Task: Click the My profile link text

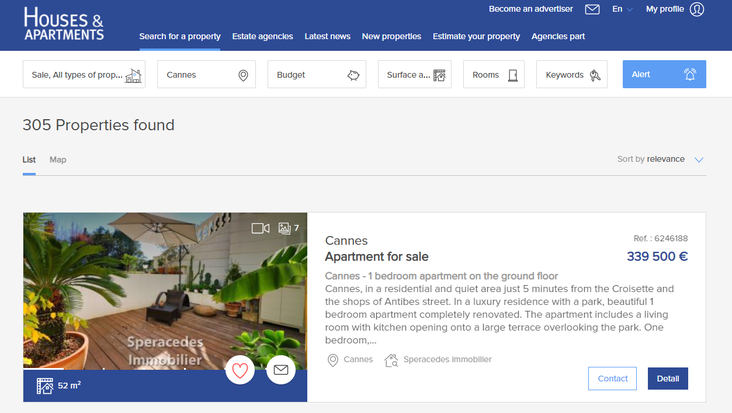Action: pyautogui.click(x=665, y=9)
